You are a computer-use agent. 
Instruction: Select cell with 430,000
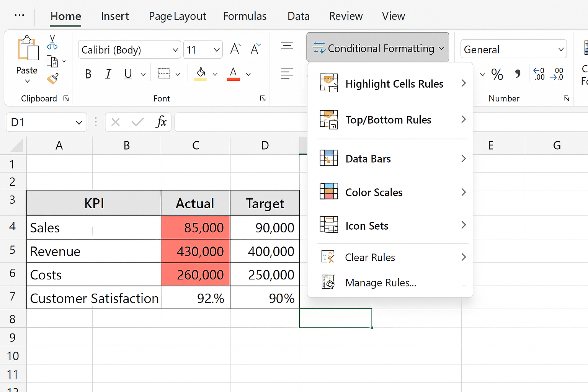pos(196,251)
